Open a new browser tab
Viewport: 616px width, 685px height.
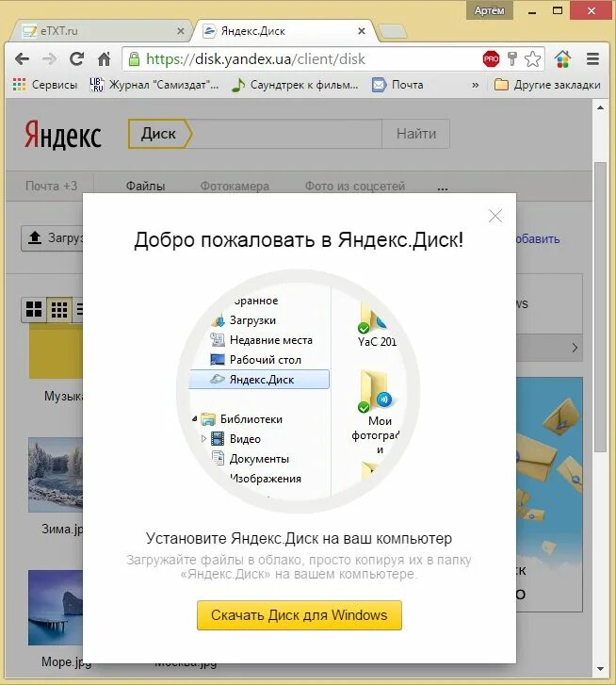(393, 31)
